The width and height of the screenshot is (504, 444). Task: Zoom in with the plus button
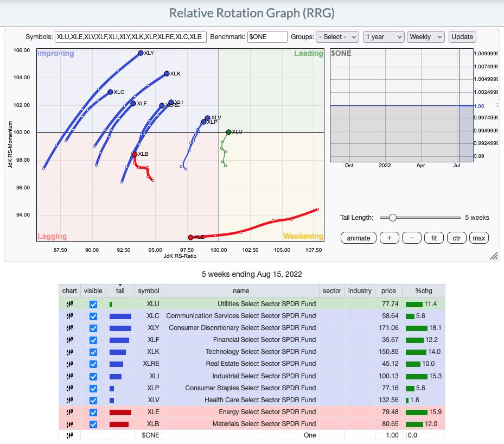click(x=389, y=238)
